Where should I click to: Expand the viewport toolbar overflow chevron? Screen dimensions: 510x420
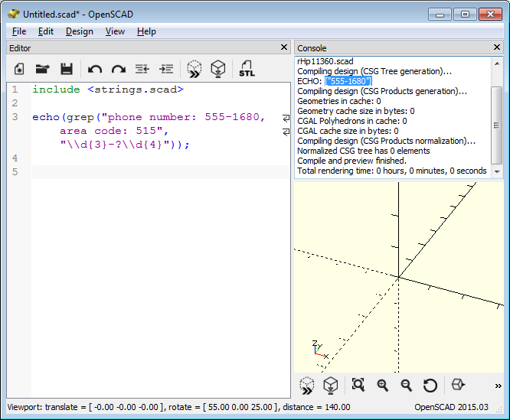point(498,386)
